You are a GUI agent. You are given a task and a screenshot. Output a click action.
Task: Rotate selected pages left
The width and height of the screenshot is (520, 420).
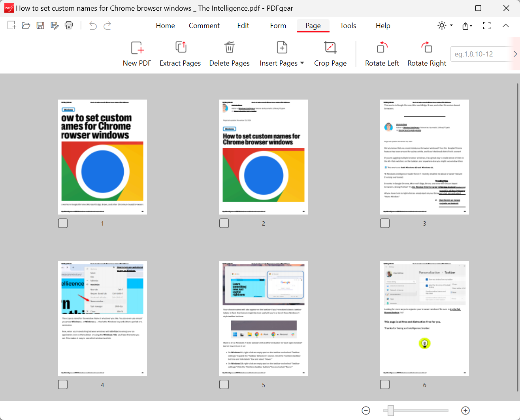(382, 47)
